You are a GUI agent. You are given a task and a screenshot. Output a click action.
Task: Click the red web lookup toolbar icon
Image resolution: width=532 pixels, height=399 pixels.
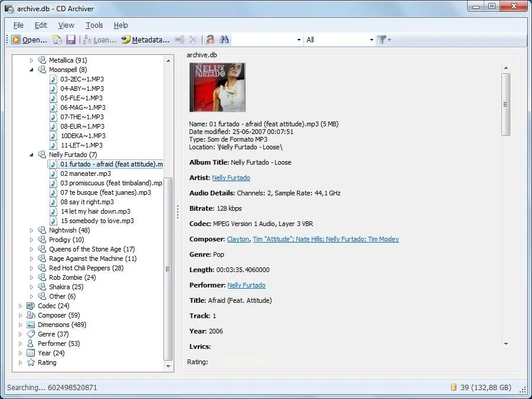[210, 40]
